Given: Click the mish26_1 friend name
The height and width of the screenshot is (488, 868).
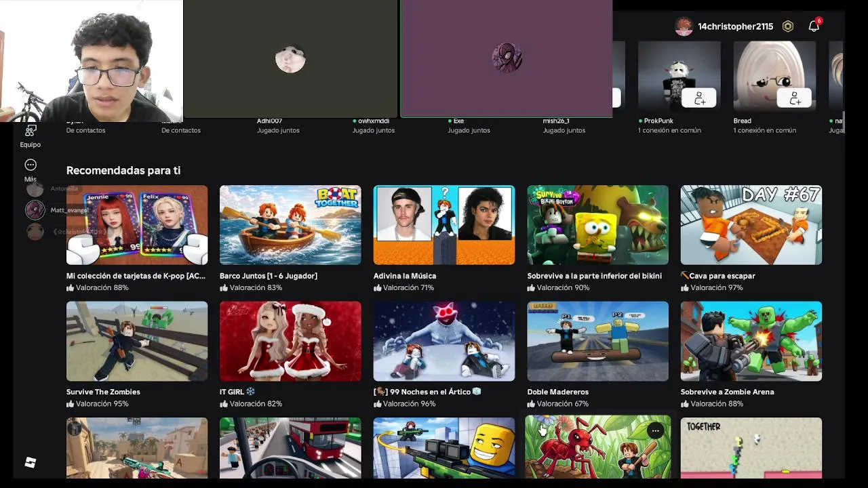Looking at the screenshot, I should [556, 121].
